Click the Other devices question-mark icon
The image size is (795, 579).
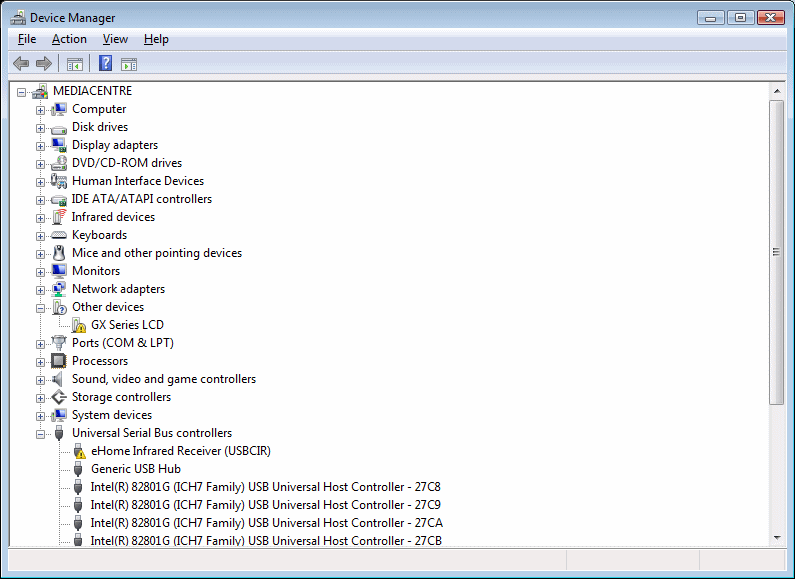[x=59, y=307]
